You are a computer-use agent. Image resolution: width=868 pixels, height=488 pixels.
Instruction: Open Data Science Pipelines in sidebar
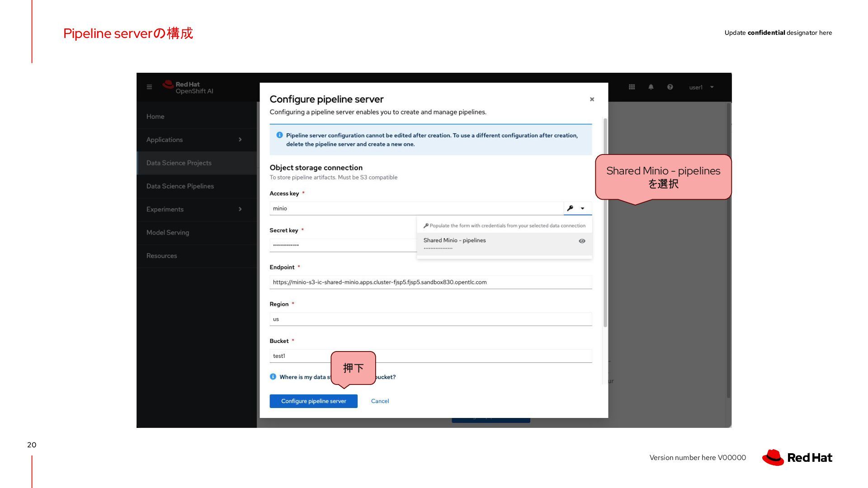[197, 186]
